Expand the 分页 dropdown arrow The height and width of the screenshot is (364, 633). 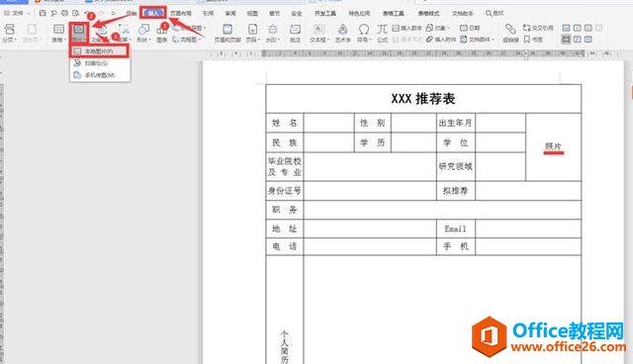point(16,40)
